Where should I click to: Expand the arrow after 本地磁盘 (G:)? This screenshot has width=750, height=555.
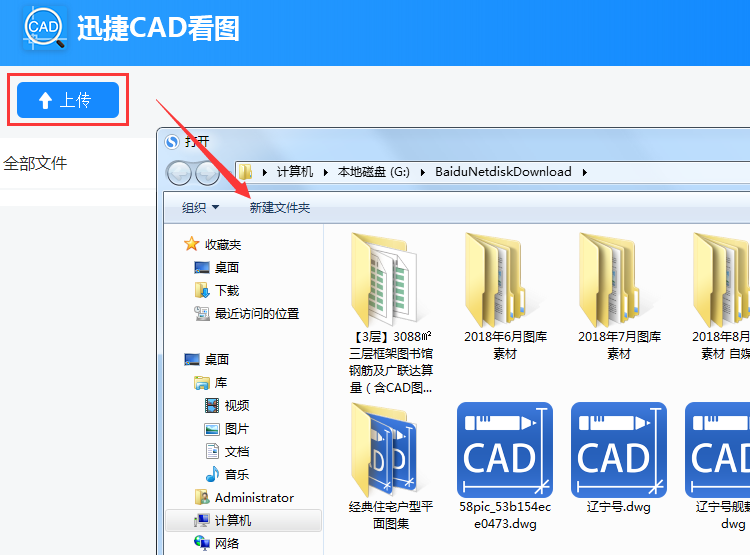(x=423, y=172)
